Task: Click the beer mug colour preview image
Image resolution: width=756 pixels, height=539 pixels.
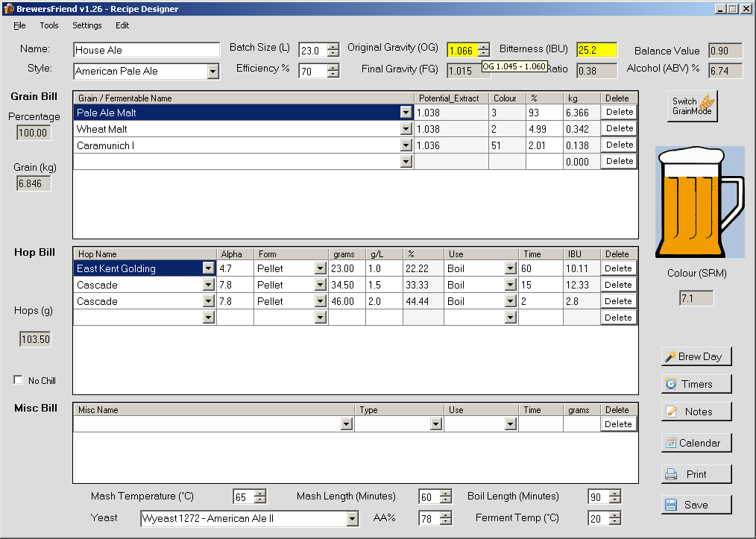Action: pyautogui.click(x=699, y=202)
